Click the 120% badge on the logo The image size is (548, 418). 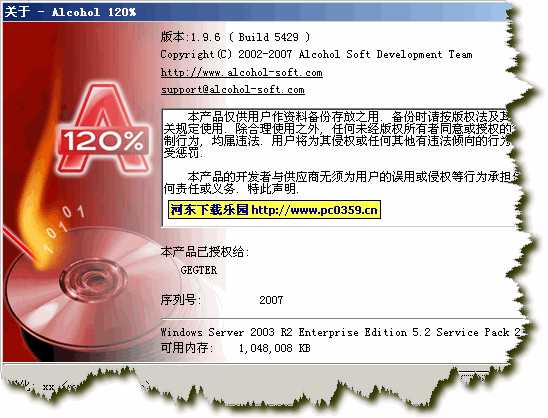pos(104,142)
